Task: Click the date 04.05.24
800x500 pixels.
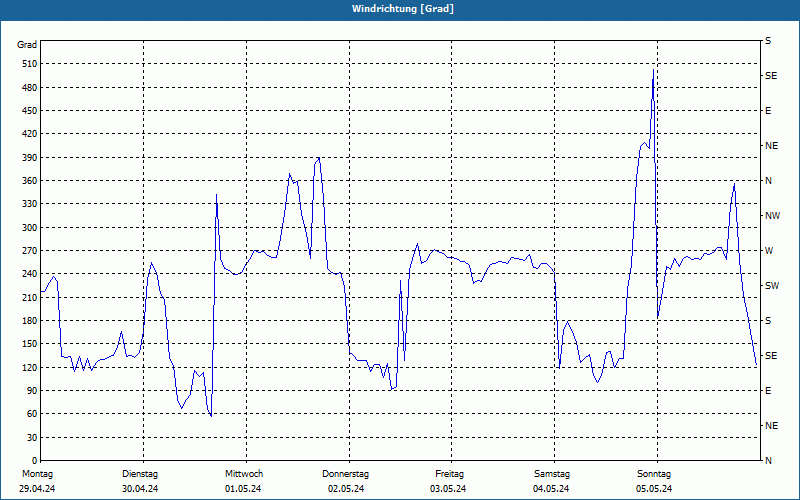Action: (x=551, y=489)
